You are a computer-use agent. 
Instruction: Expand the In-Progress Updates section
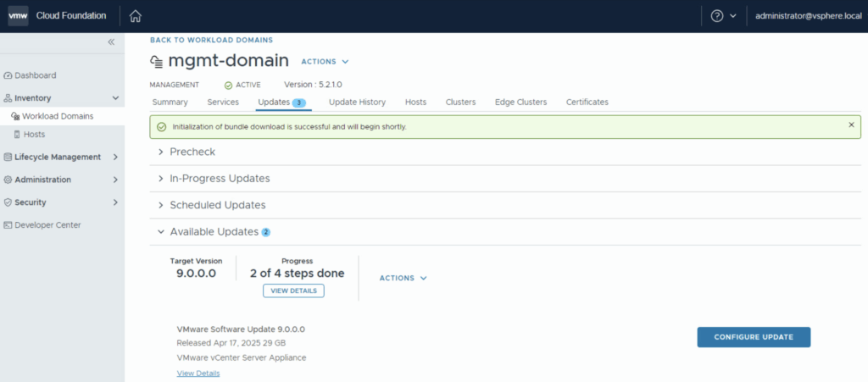click(162, 179)
